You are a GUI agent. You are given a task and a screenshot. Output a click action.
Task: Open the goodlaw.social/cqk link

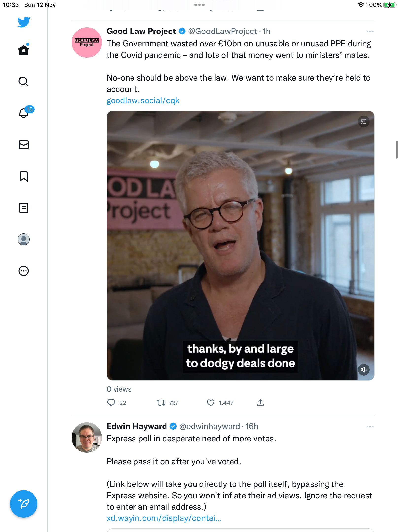pos(143,100)
